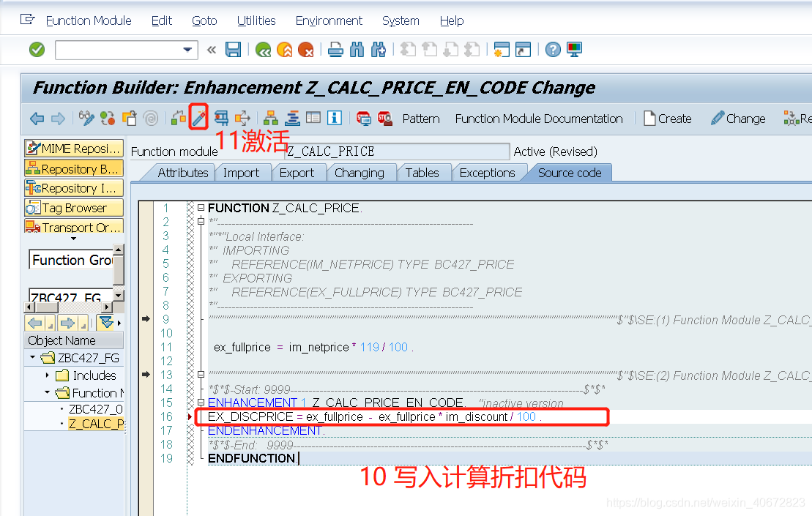Open the Environment menu
Image resolution: width=812 pixels, height=516 pixels.
coord(329,20)
